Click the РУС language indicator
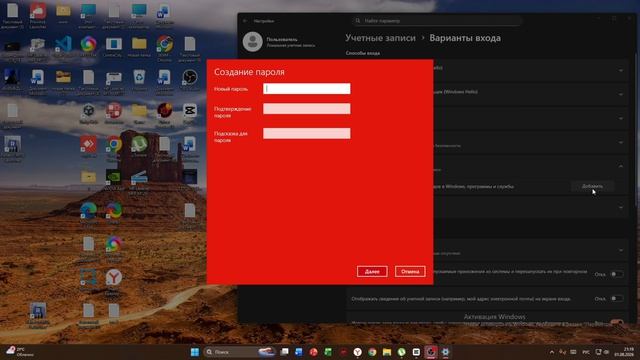 click(586, 352)
